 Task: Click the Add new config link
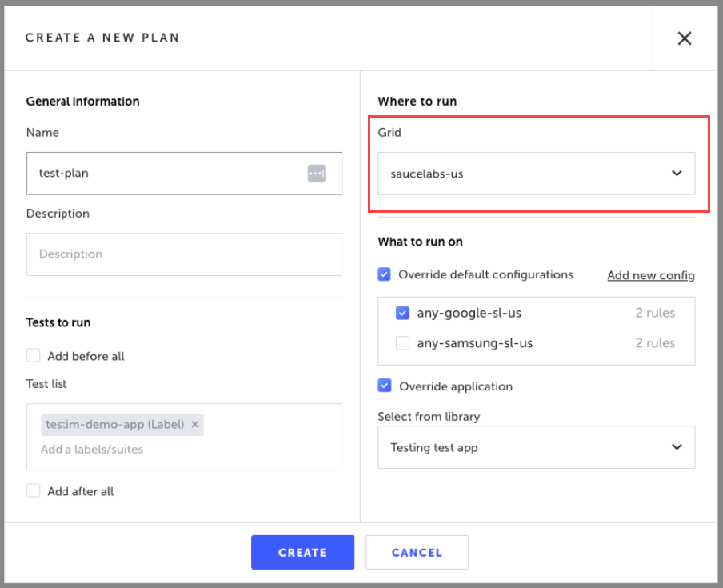(x=650, y=275)
